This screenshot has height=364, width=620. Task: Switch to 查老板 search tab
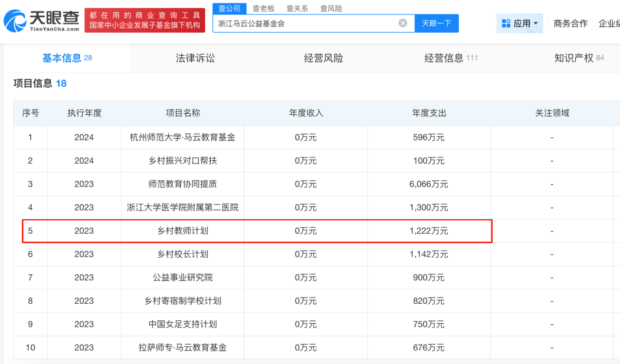pos(263,9)
